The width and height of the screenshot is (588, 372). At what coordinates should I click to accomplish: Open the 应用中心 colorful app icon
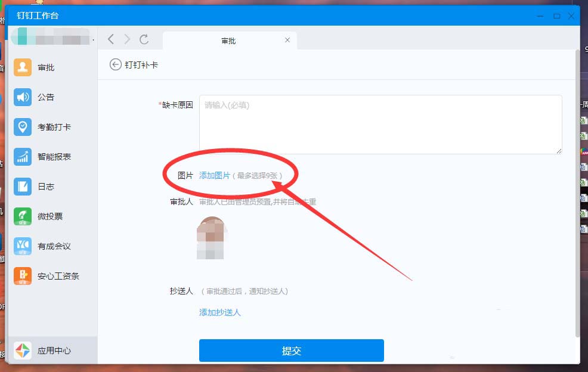[23, 351]
